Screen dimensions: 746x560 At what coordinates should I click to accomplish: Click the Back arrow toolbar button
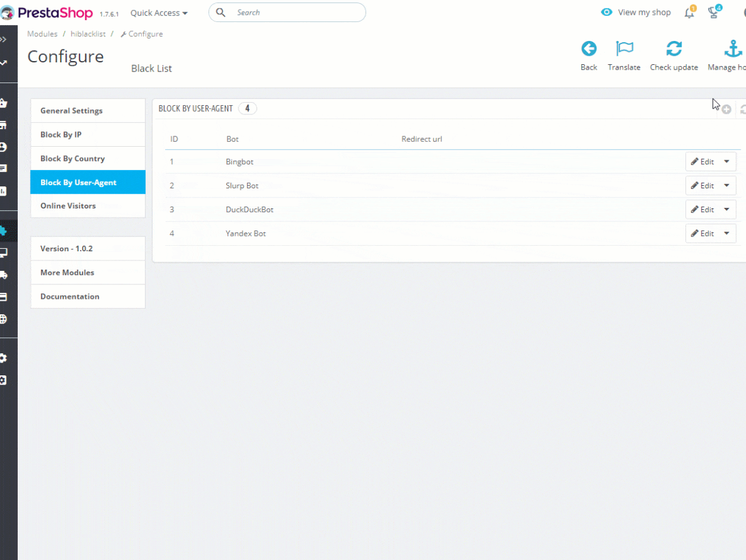589,49
